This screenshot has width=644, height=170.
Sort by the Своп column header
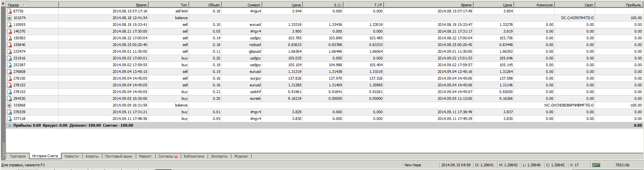click(x=575, y=5)
